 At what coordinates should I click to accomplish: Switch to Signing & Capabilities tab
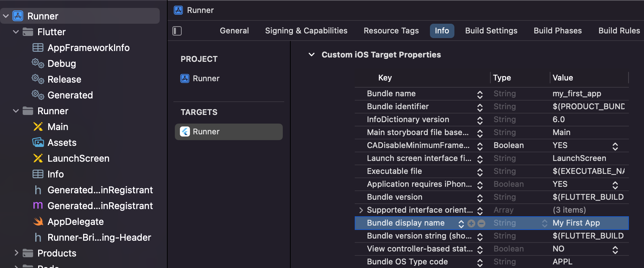click(x=306, y=31)
